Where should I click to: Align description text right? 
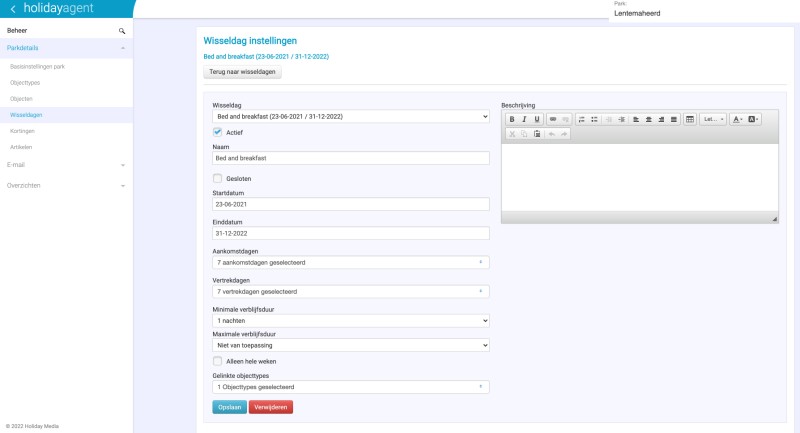pos(661,119)
